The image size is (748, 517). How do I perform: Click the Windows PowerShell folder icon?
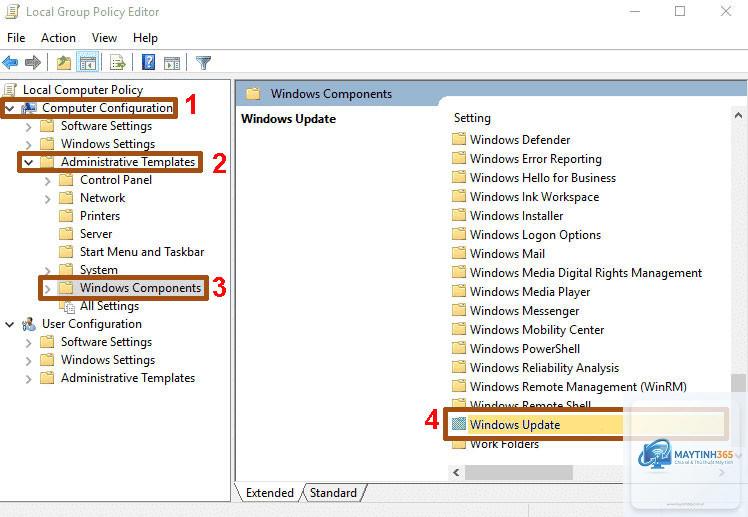coord(458,348)
